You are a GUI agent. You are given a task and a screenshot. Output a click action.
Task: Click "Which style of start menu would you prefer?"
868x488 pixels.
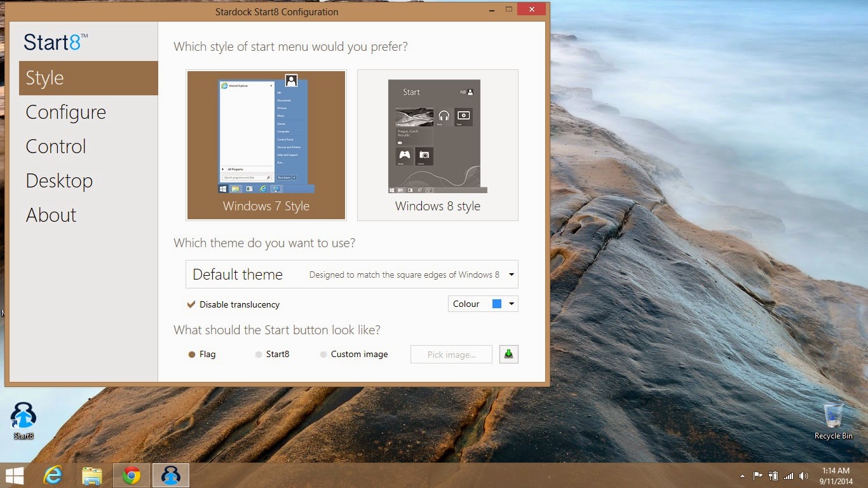coord(290,47)
